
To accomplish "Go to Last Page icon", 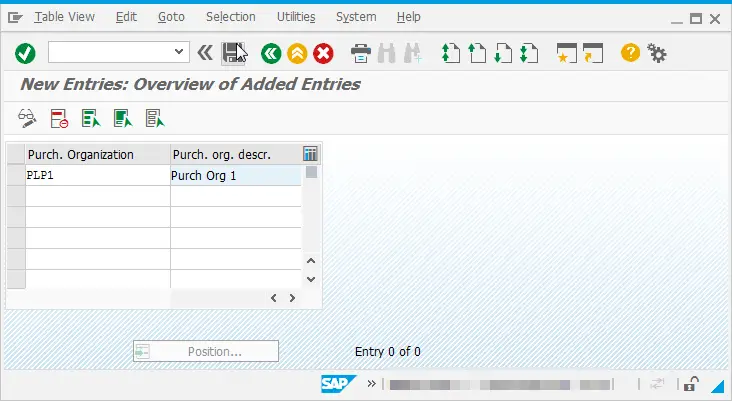I will (x=529, y=53).
